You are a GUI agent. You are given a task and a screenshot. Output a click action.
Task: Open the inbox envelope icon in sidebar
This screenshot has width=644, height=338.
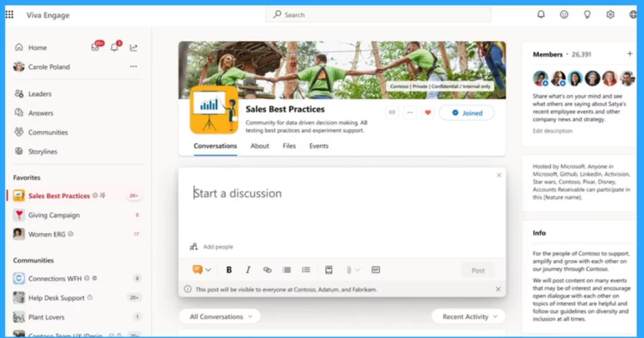(96, 48)
